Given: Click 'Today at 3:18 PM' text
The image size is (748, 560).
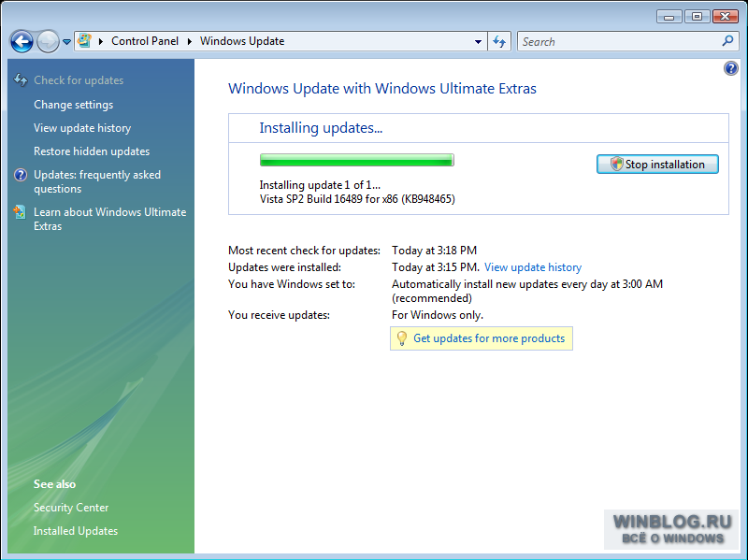Looking at the screenshot, I should pyautogui.click(x=434, y=251).
